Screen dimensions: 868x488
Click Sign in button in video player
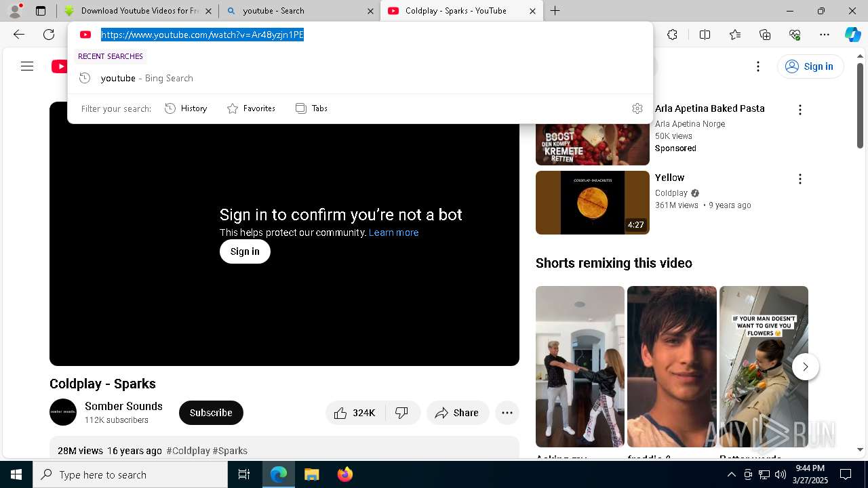click(245, 251)
